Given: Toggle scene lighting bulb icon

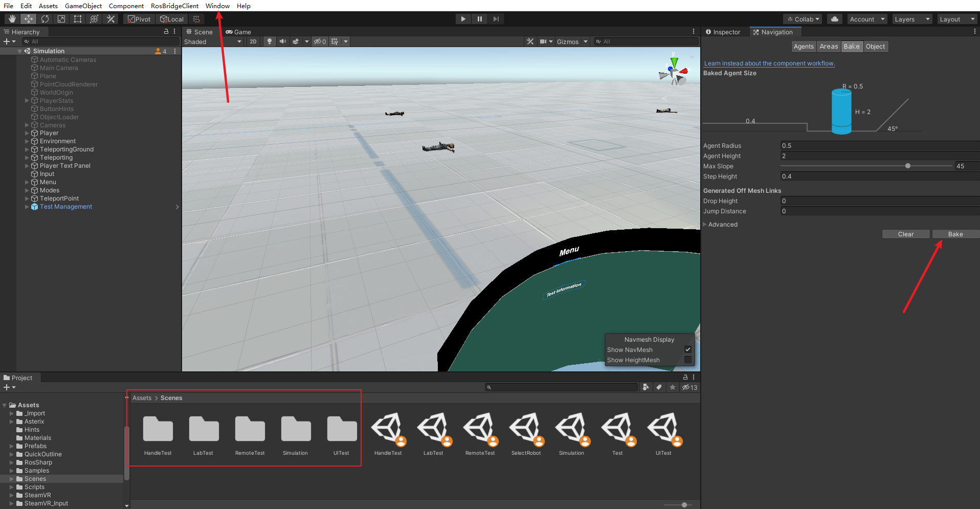Looking at the screenshot, I should coord(270,41).
